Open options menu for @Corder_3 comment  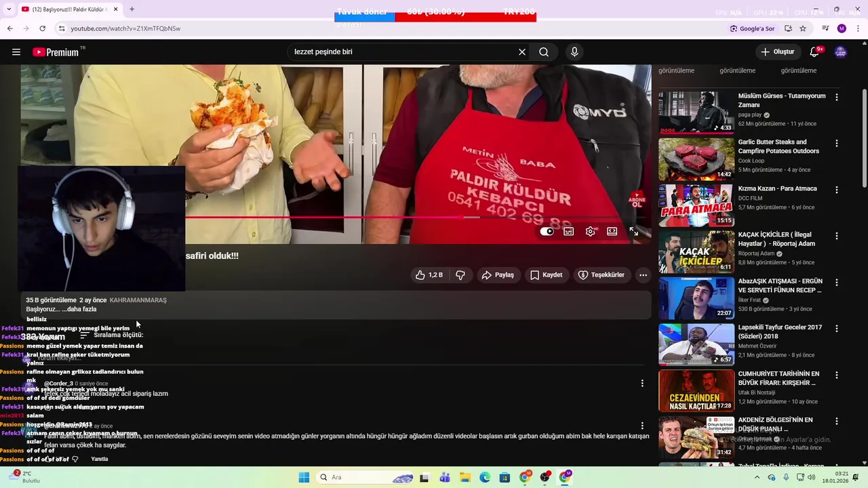[642, 384]
